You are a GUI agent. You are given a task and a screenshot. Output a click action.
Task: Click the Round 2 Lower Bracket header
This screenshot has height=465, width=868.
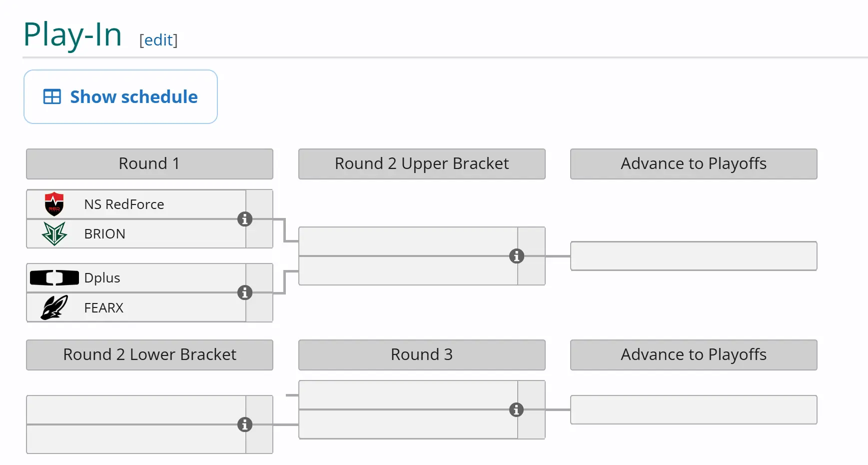(x=149, y=354)
